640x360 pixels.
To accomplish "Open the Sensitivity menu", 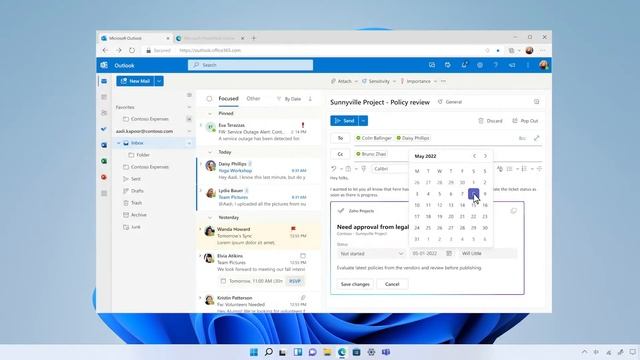I will coord(379,81).
